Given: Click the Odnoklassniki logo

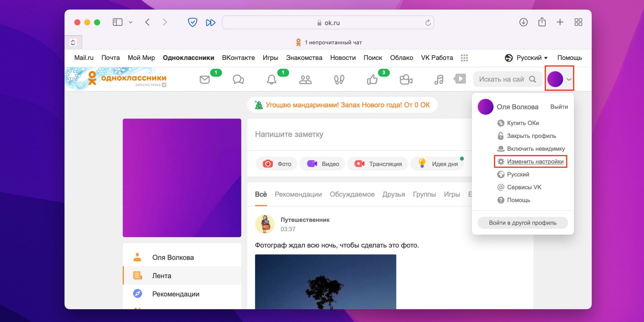Looking at the screenshot, I should [127, 79].
